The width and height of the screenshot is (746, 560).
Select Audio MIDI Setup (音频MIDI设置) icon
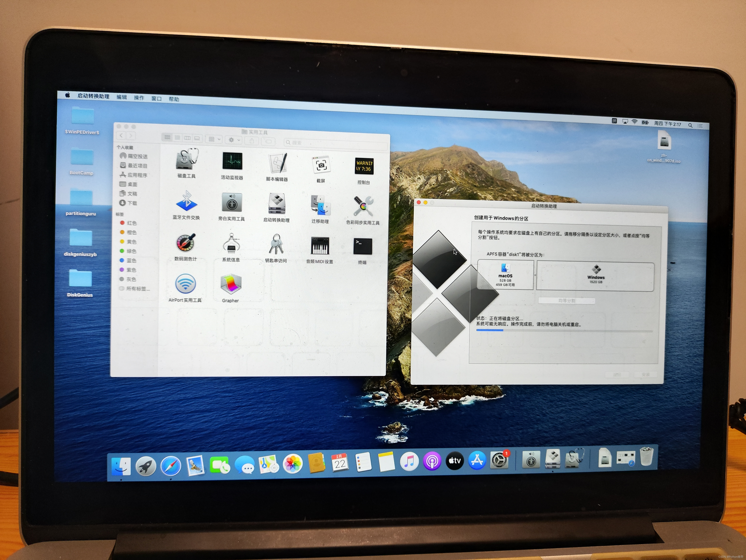pyautogui.click(x=320, y=246)
